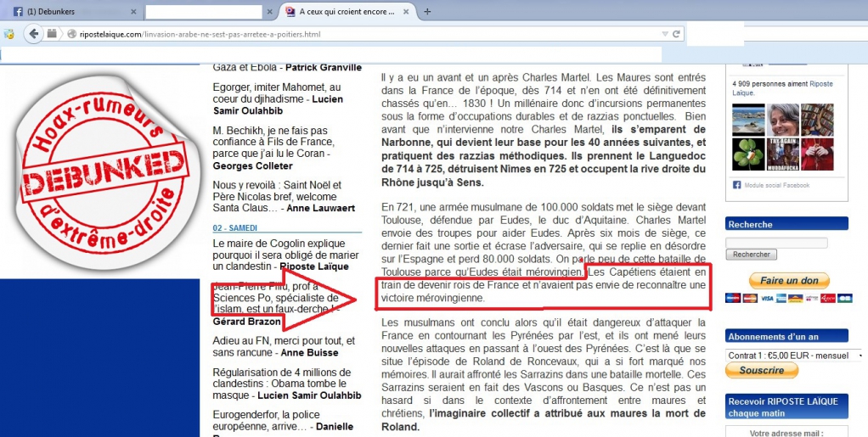Close the Debunkers tab
Image resolution: width=868 pixels, height=437 pixels.
tap(133, 12)
